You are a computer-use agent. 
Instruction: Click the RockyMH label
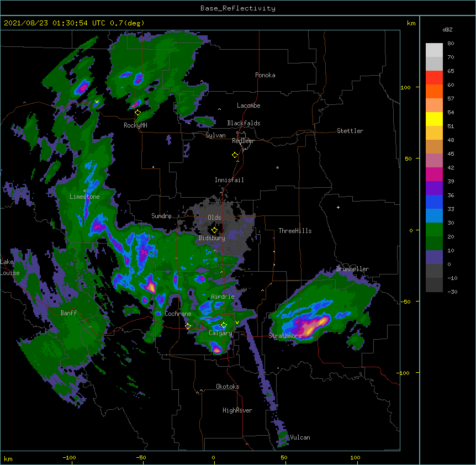pos(135,125)
